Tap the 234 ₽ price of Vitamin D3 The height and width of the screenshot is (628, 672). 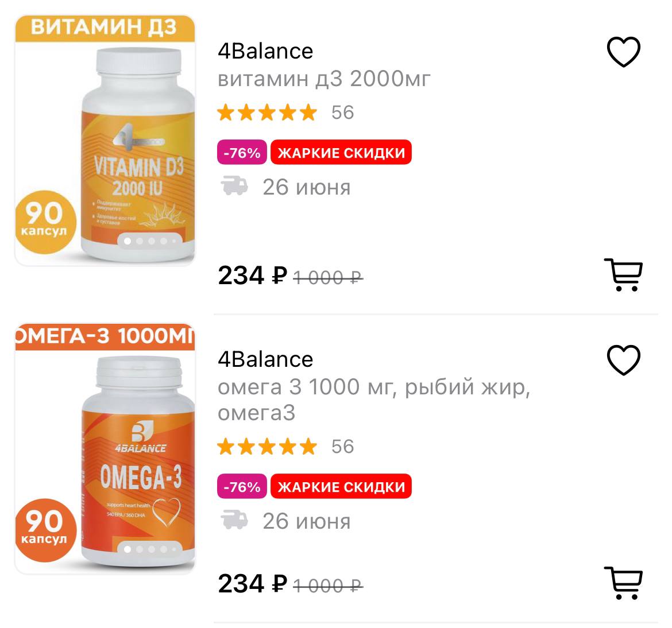coord(252,276)
